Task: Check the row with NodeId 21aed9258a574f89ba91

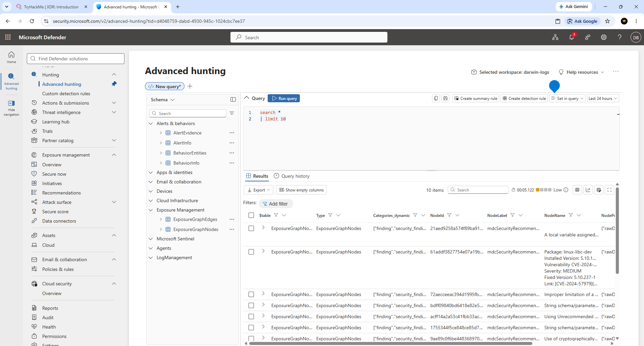Action: click(251, 228)
